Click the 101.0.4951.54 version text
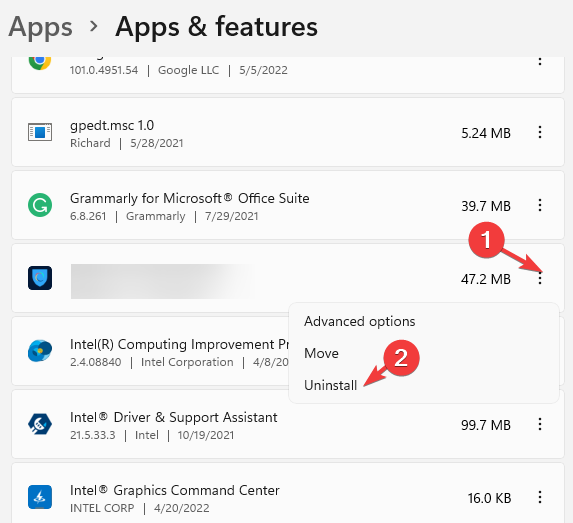The width and height of the screenshot is (573, 523). click(104, 70)
